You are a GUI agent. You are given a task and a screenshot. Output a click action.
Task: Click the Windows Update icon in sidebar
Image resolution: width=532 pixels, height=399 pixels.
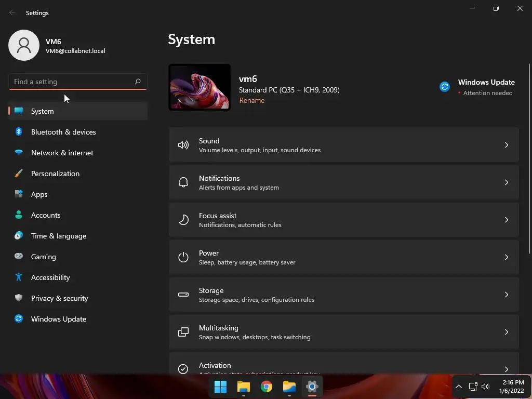(x=19, y=318)
